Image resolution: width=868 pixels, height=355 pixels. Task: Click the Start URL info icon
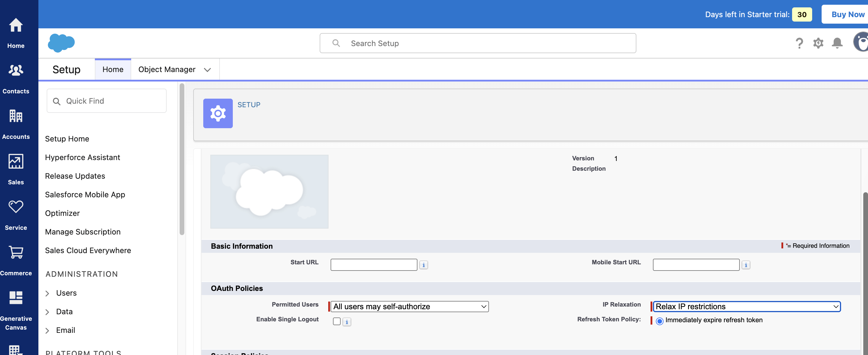point(424,265)
